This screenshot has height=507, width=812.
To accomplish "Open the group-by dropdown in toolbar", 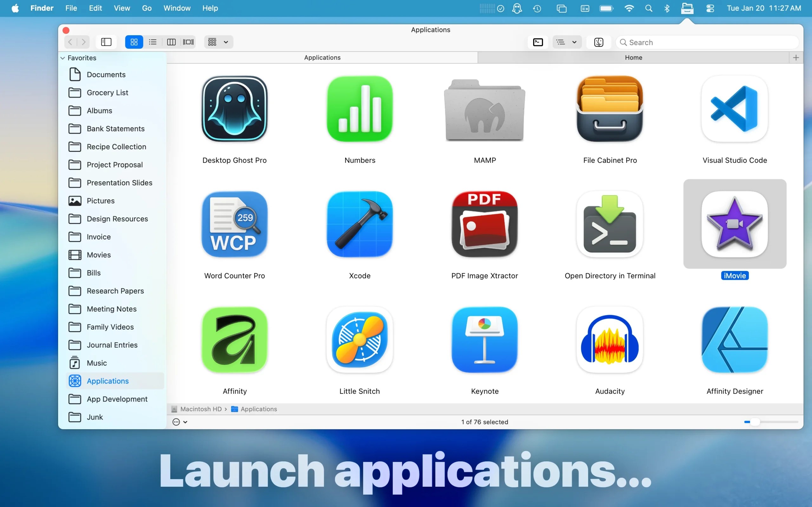I will 218,42.
